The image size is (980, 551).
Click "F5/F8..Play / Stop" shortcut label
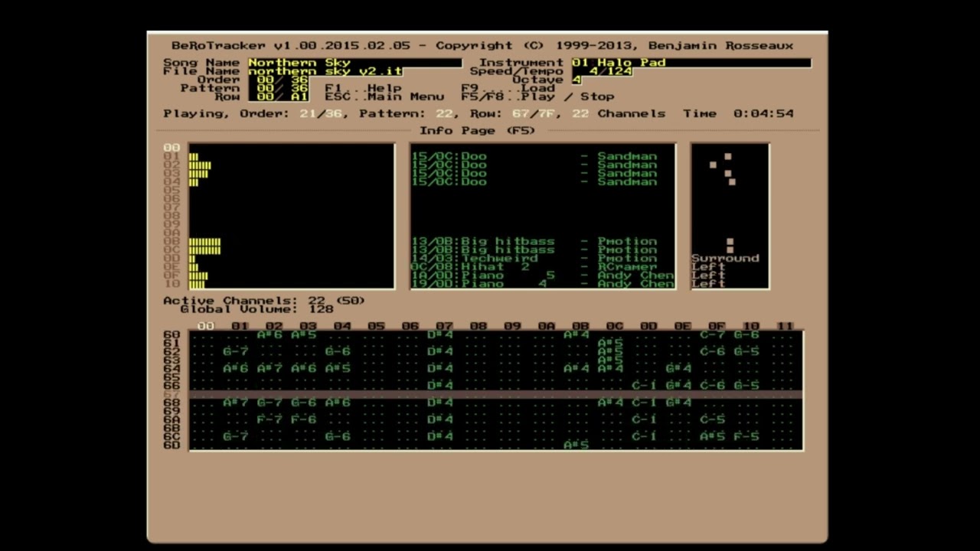[537, 96]
